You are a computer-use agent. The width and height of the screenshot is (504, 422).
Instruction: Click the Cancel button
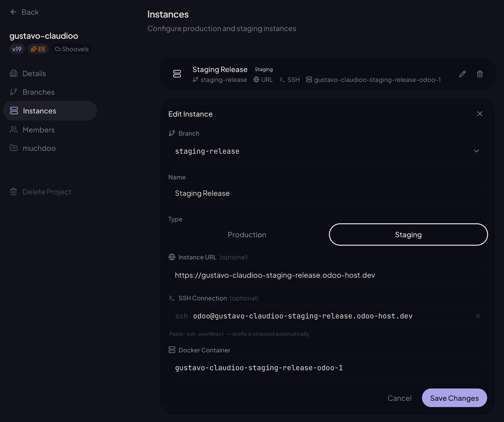click(x=399, y=398)
